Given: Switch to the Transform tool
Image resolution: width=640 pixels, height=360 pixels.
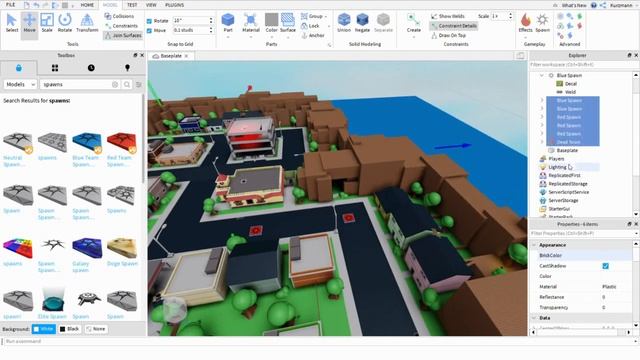Looking at the screenshot, I should click(x=87, y=23).
